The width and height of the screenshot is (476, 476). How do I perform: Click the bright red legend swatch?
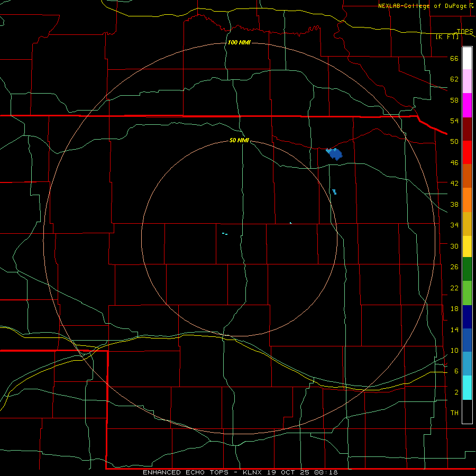coord(467,152)
